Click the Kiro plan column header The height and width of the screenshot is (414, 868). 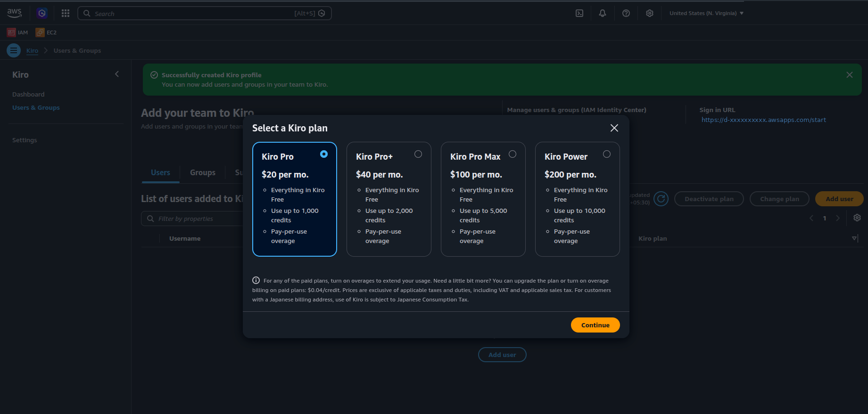(653, 238)
